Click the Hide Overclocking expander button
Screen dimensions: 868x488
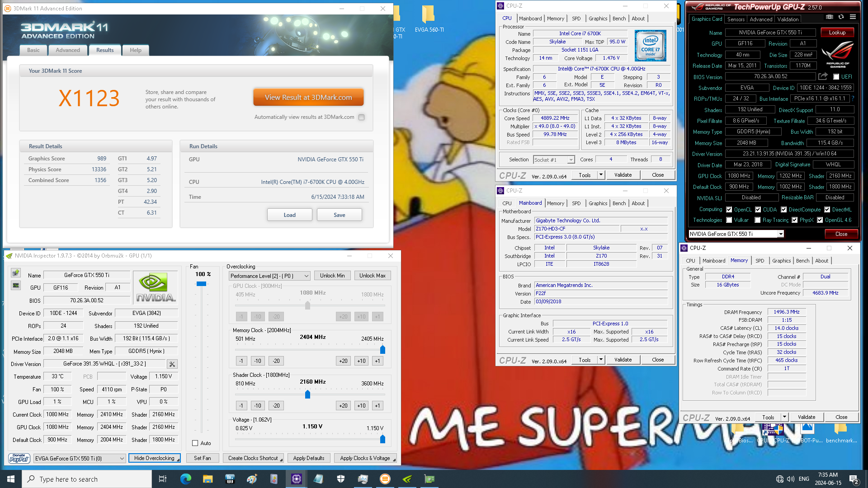tap(154, 458)
